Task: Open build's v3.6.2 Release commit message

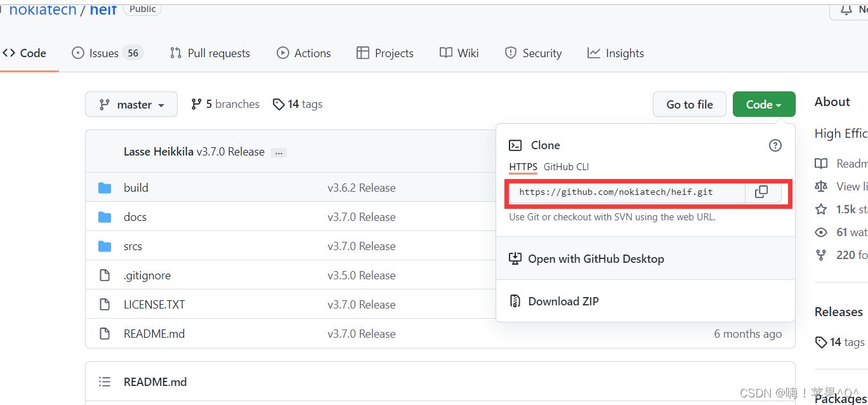Action: pos(362,188)
